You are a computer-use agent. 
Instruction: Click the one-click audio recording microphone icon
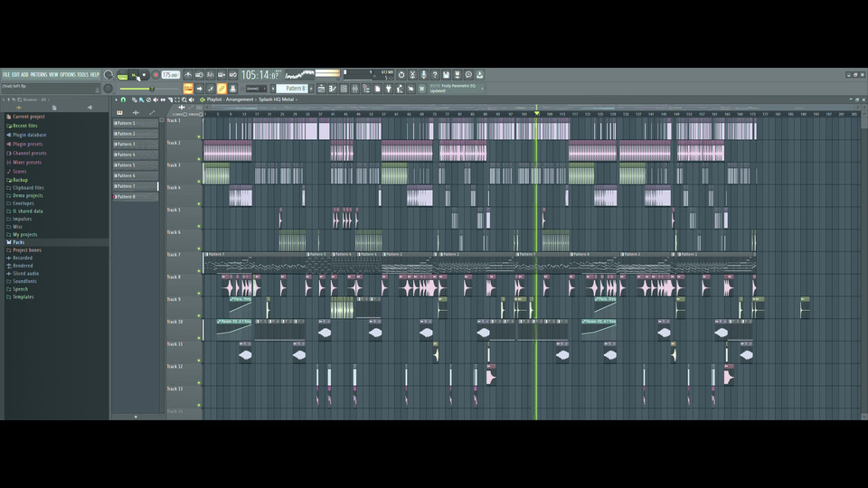[x=423, y=75]
